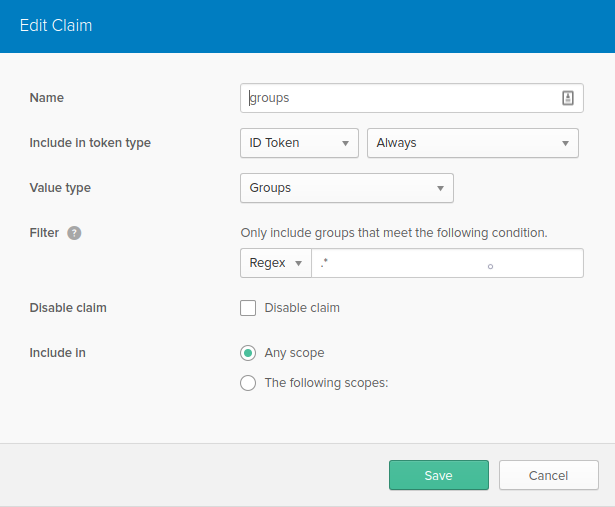Click the Only include groups description text
The width and height of the screenshot is (615, 507).
[394, 233]
